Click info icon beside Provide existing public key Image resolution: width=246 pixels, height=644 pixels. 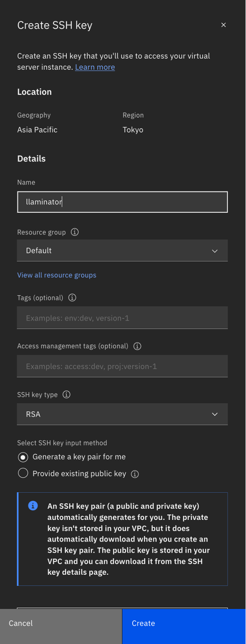pos(135,474)
